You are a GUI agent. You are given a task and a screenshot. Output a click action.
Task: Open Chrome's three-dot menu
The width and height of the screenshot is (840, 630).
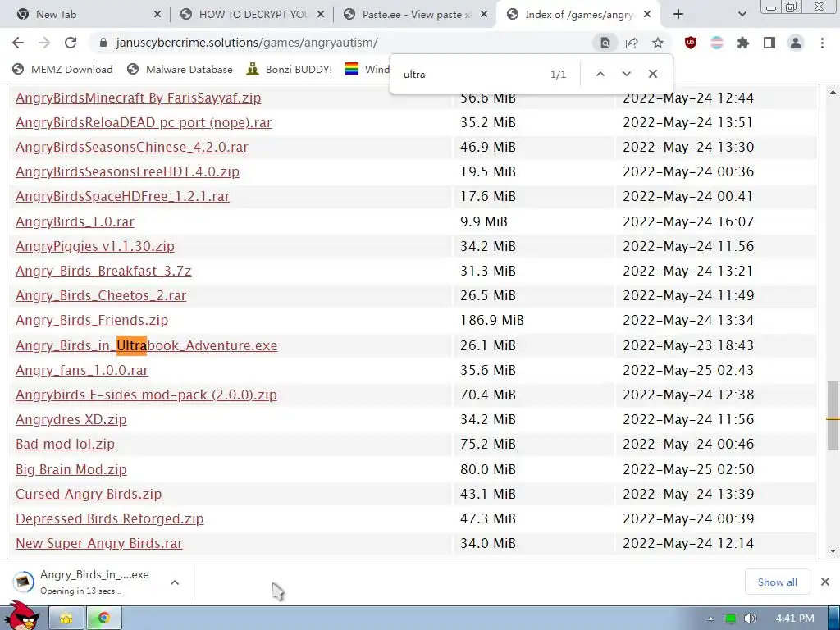(822, 43)
